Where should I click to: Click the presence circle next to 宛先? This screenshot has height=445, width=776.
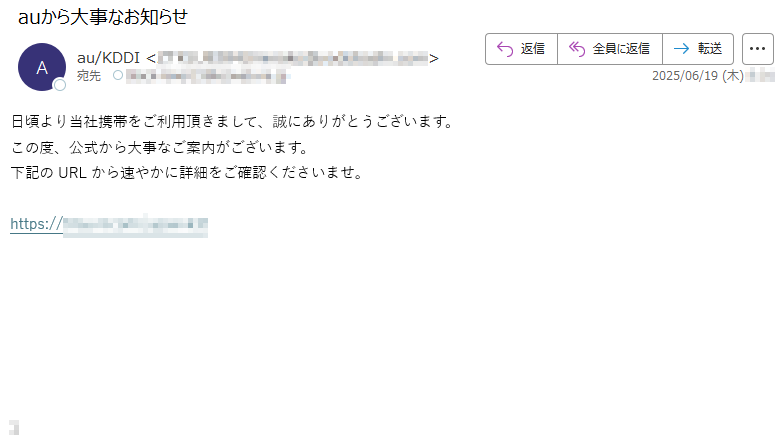[118, 75]
